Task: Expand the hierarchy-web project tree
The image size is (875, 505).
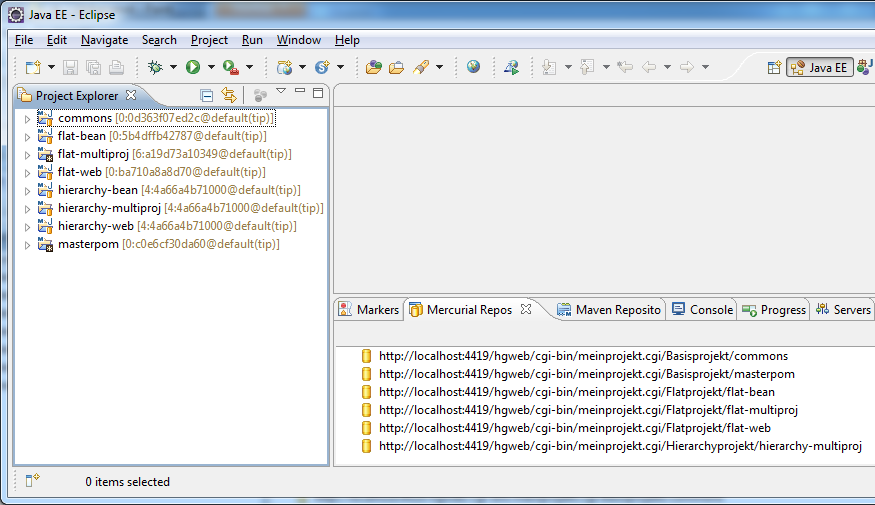Action: 28,227
